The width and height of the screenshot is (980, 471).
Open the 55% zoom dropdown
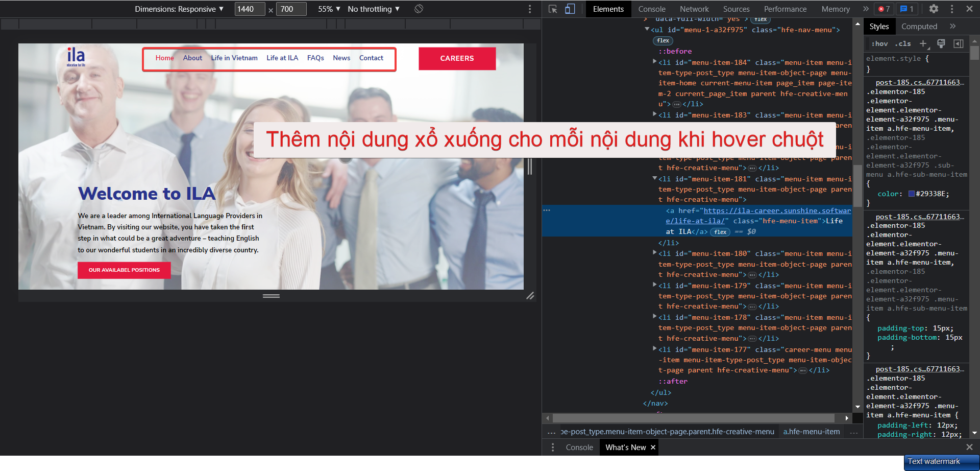pyautogui.click(x=329, y=9)
